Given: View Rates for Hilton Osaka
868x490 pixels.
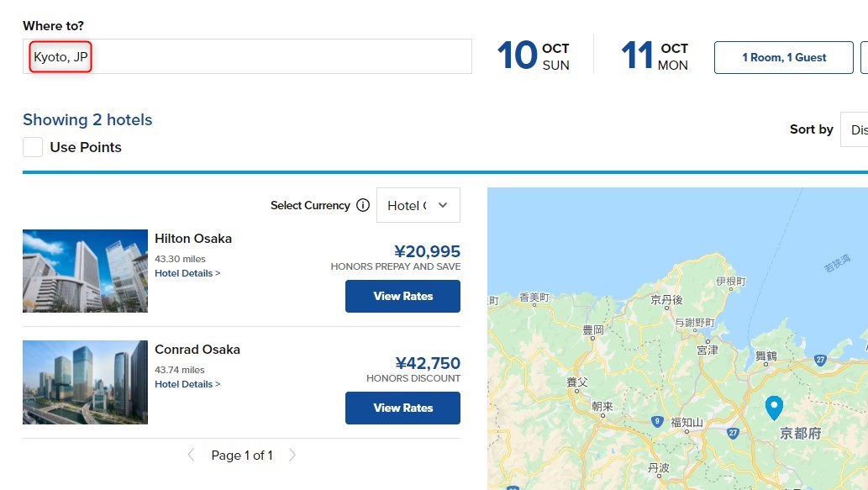Looking at the screenshot, I should tap(402, 296).
